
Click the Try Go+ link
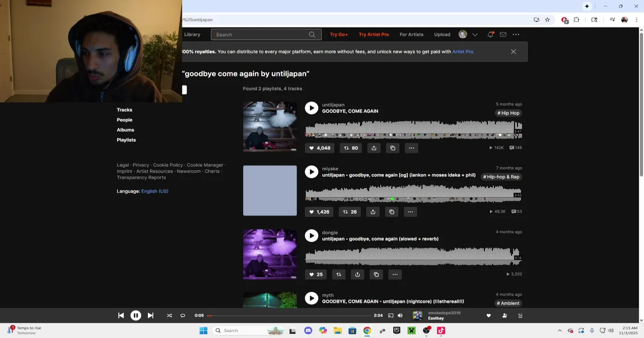(339, 34)
